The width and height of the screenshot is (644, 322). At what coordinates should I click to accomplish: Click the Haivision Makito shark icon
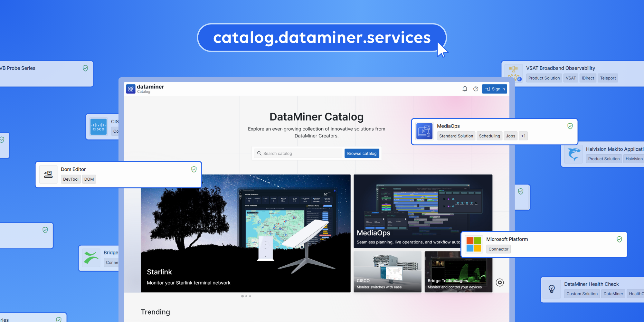click(x=573, y=154)
